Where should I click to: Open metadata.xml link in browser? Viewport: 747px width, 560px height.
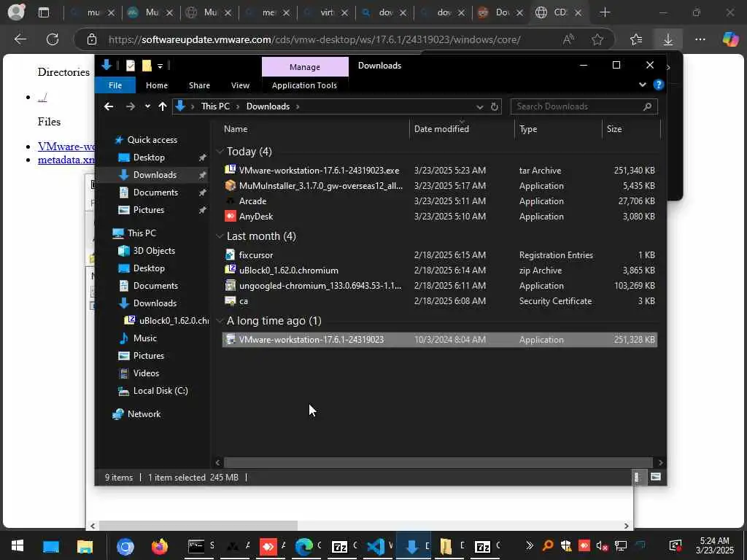(66, 160)
